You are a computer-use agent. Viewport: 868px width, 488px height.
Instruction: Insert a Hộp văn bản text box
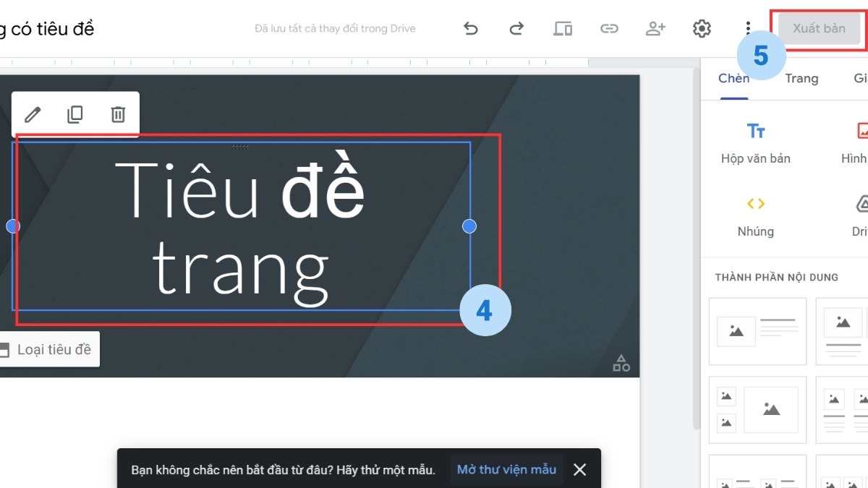[x=756, y=143]
